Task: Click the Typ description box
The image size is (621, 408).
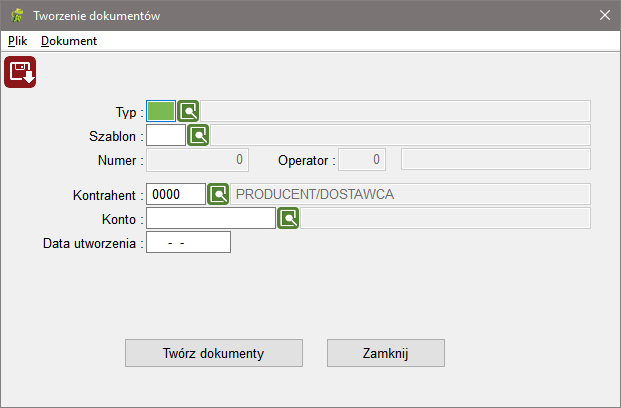Action: pos(395,111)
